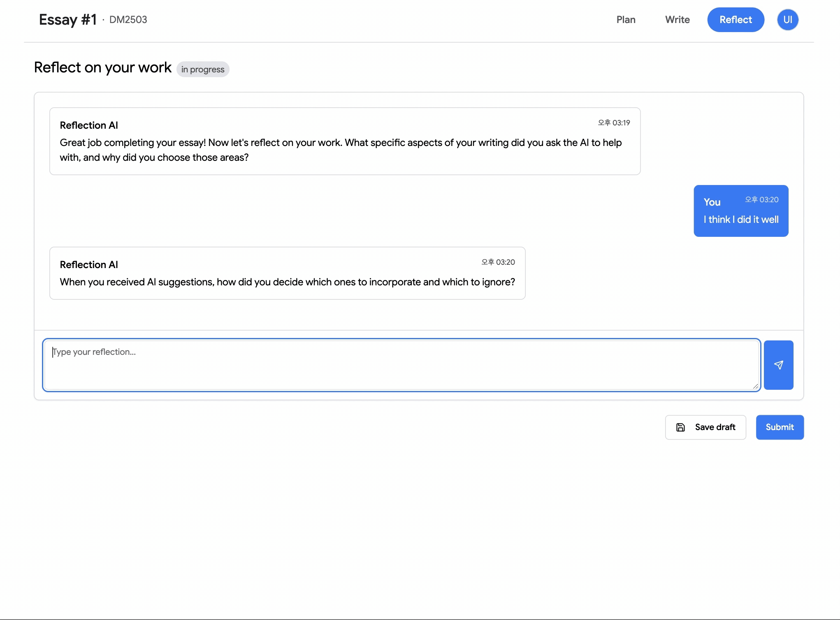
Task: Click the Save draft button label
Action: [715, 428]
